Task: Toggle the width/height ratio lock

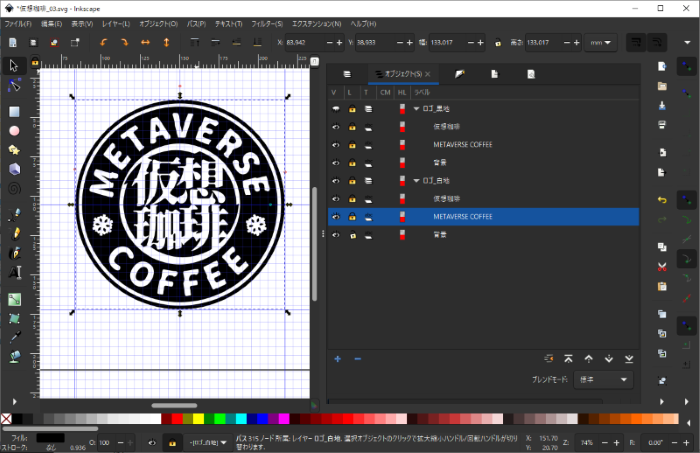Action: [498, 43]
